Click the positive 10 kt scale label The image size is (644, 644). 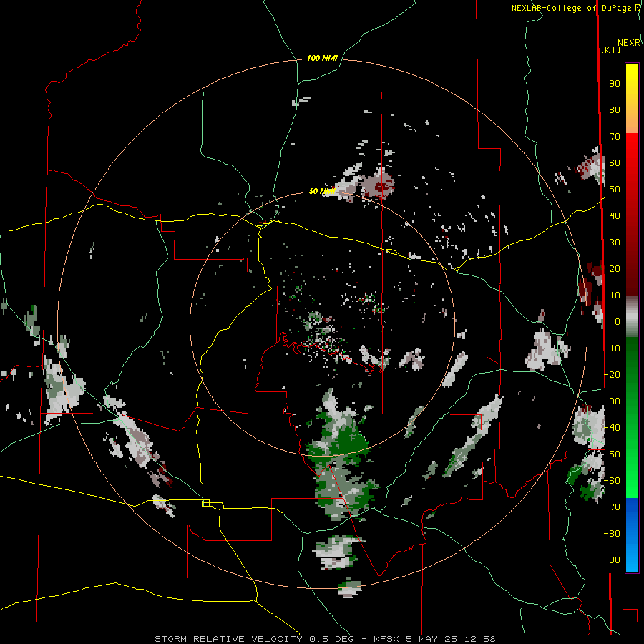pyautogui.click(x=615, y=296)
